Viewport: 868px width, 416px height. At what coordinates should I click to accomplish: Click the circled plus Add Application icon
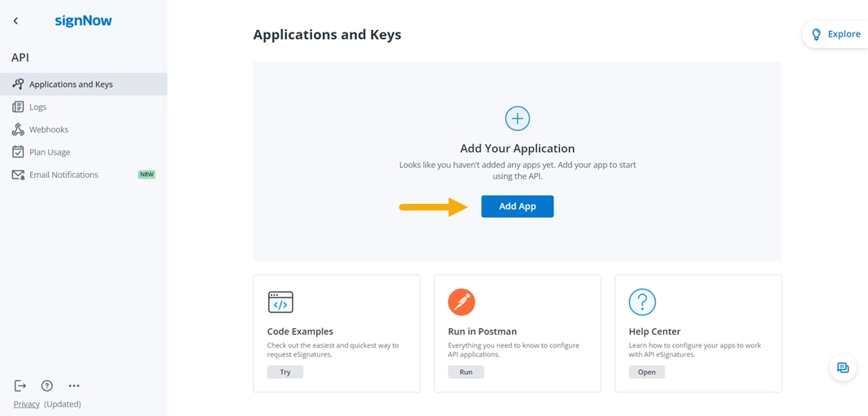coord(518,119)
